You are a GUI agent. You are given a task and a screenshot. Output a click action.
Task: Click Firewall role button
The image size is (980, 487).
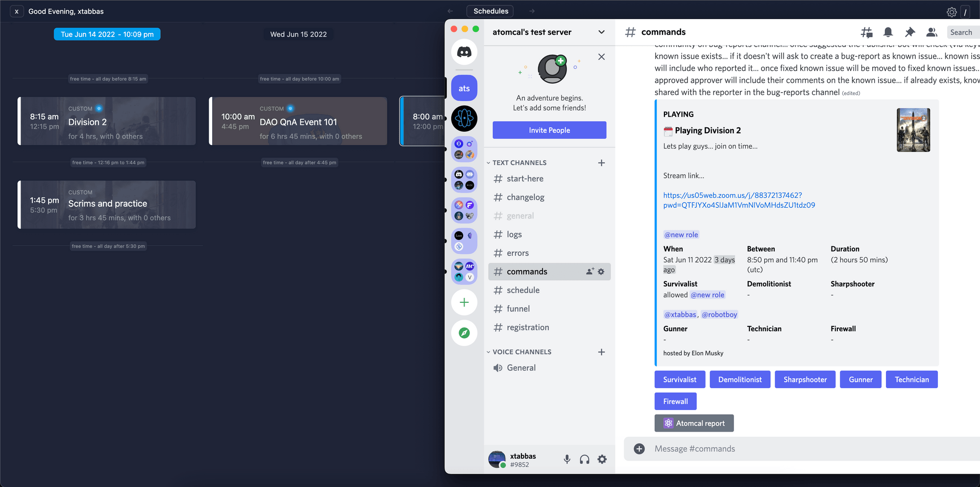675,401
